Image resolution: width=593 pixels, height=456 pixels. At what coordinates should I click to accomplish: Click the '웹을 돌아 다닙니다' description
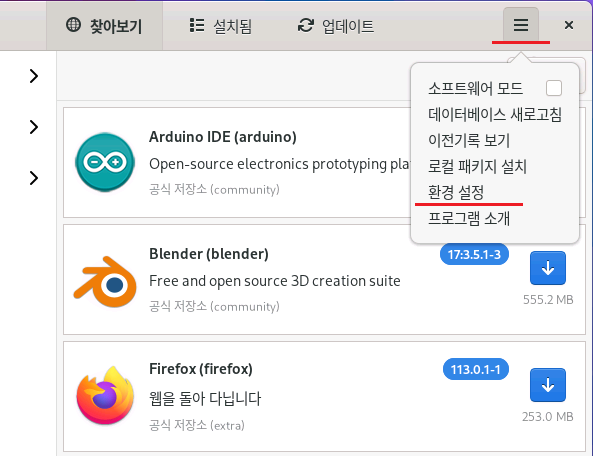point(205,399)
